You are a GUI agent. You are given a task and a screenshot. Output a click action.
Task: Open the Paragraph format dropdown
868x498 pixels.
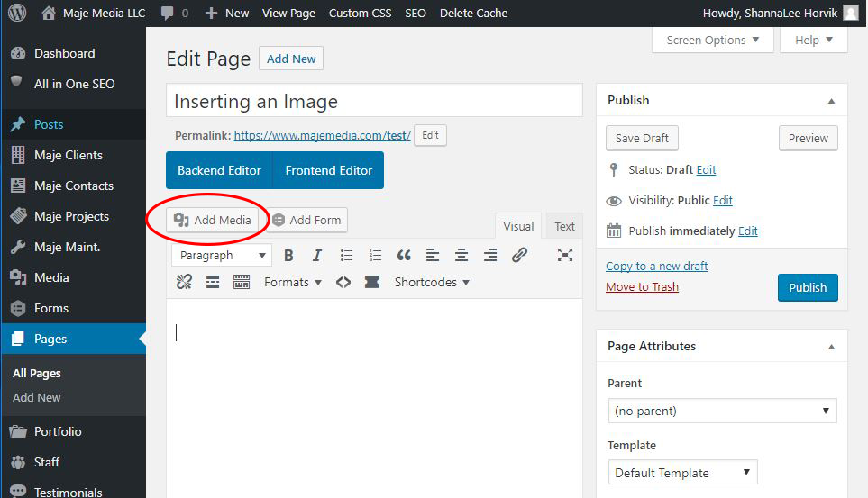[222, 255]
